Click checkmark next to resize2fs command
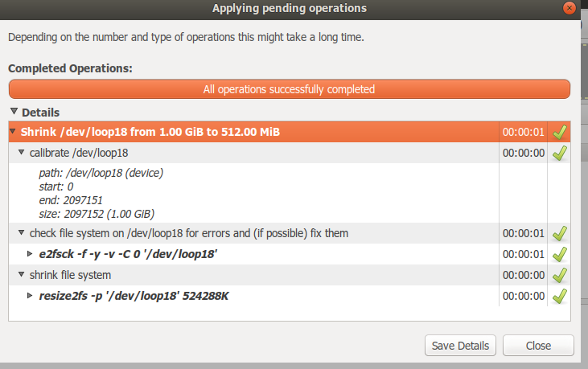 (560, 297)
